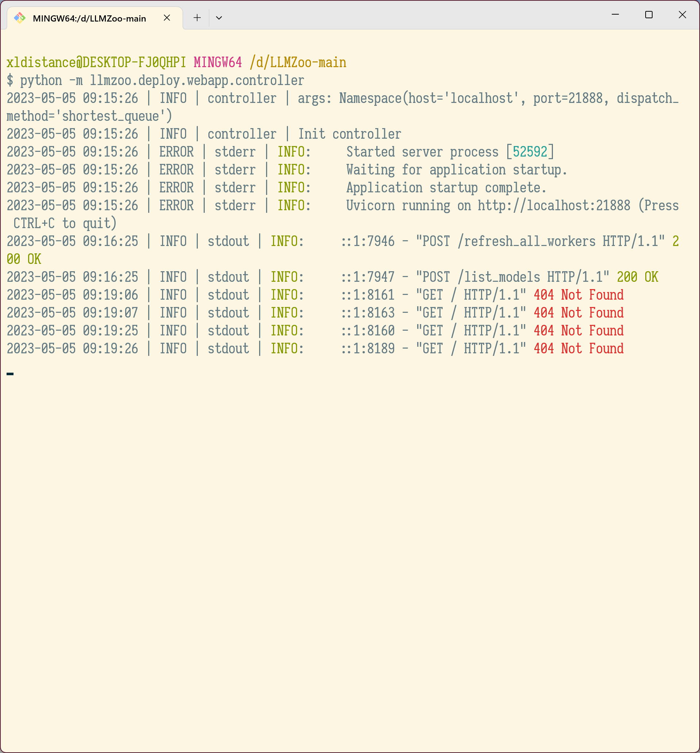Click the ::1:8163 client address
700x753 pixels.
click(368, 313)
